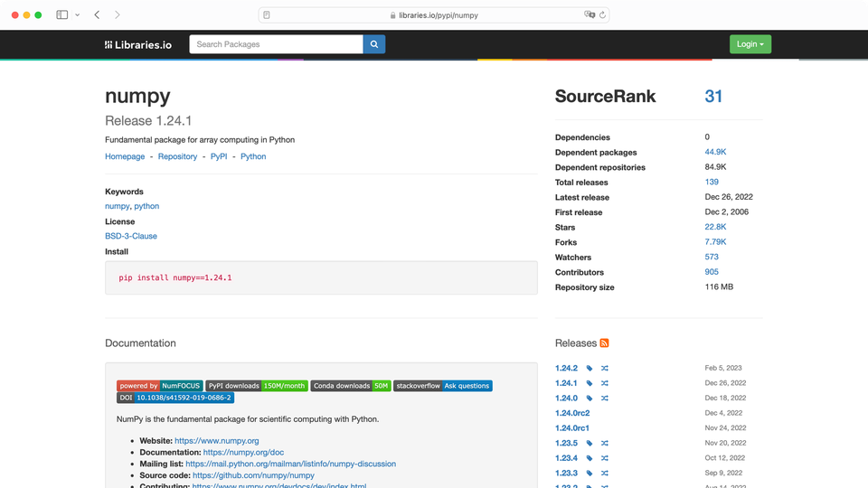Focus the Search Packages input field
The height and width of the screenshot is (488, 868).
point(277,44)
